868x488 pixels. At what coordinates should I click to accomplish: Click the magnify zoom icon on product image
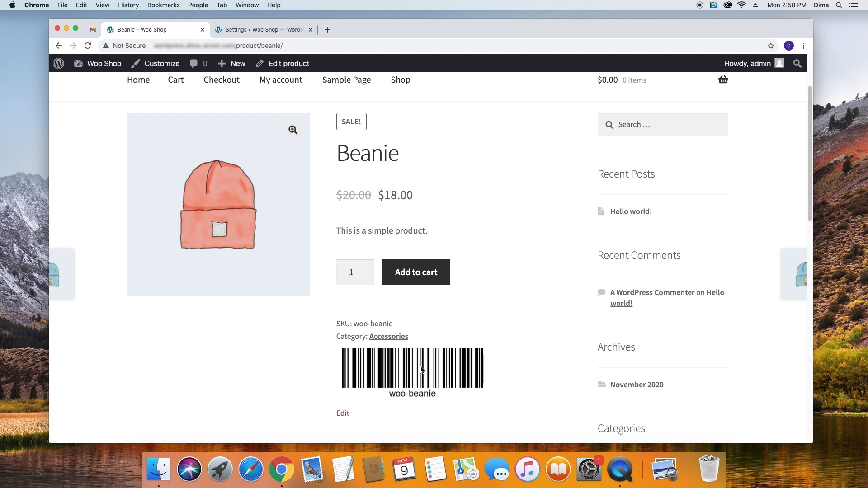coord(292,129)
